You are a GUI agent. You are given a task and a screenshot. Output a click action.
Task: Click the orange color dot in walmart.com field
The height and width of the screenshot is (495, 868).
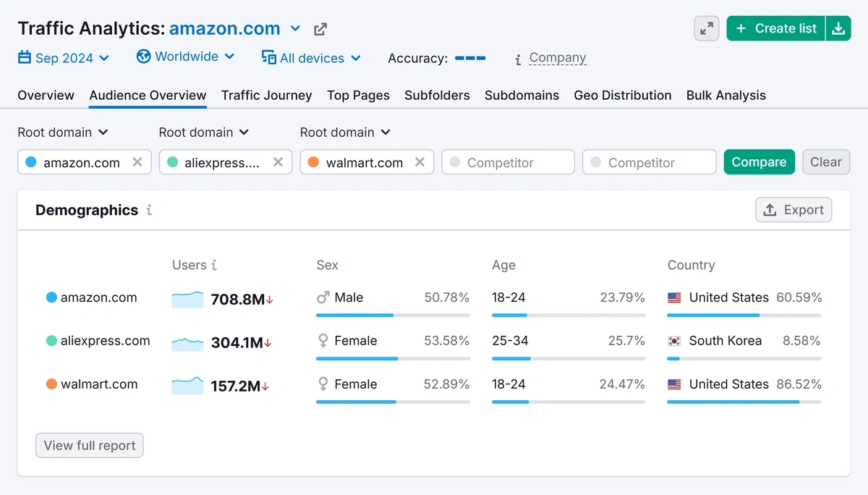pyautogui.click(x=313, y=162)
